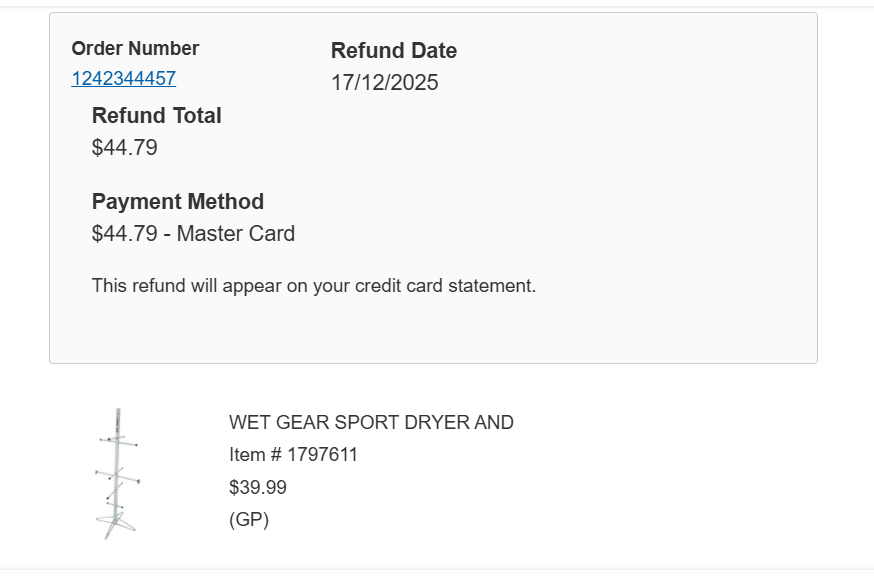Screen dimensions: 874x586
Task: Click the "Payment Method" heading
Action: pos(178,202)
